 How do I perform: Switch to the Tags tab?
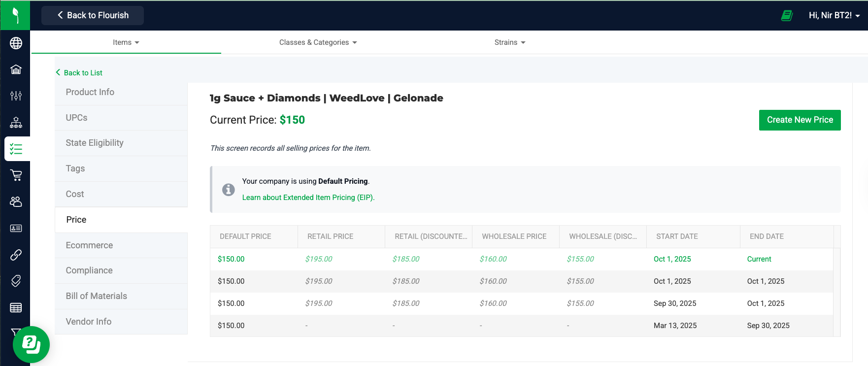[x=121, y=168]
